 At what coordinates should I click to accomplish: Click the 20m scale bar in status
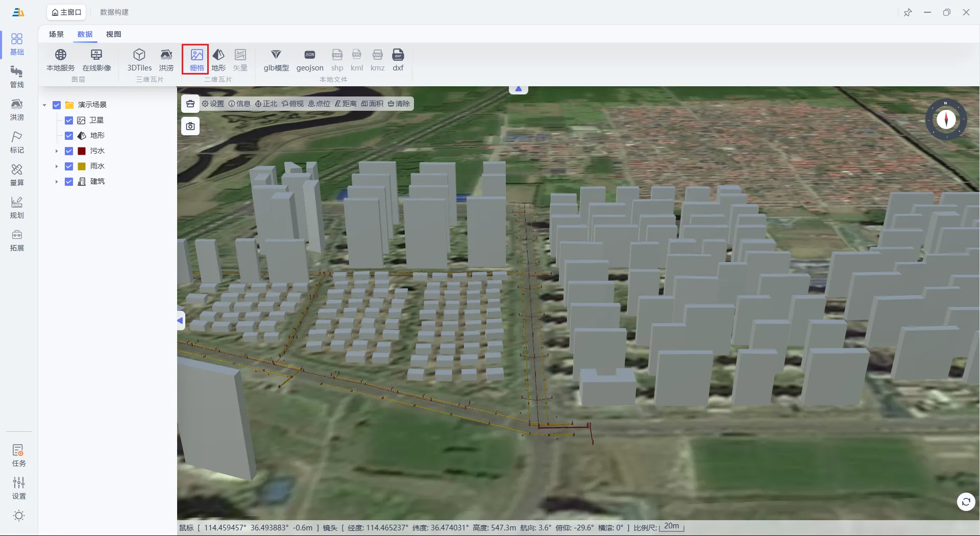tap(671, 527)
